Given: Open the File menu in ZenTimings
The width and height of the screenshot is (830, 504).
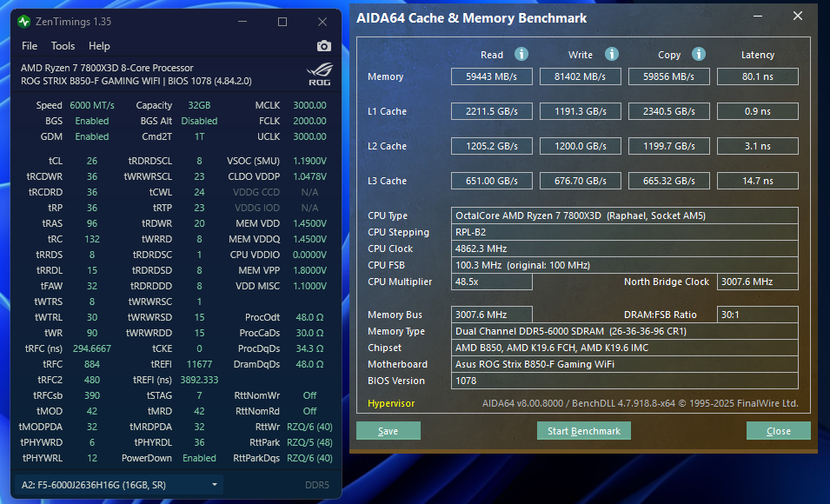Looking at the screenshot, I should click(x=30, y=46).
